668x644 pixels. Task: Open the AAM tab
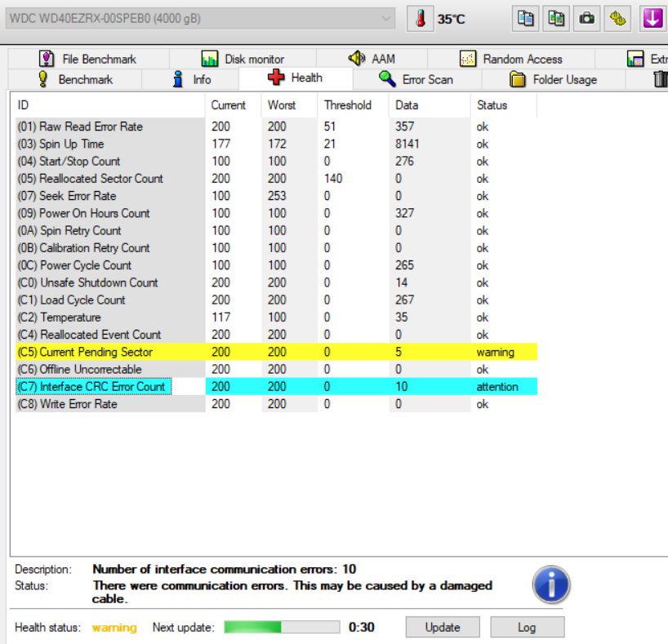click(372, 59)
